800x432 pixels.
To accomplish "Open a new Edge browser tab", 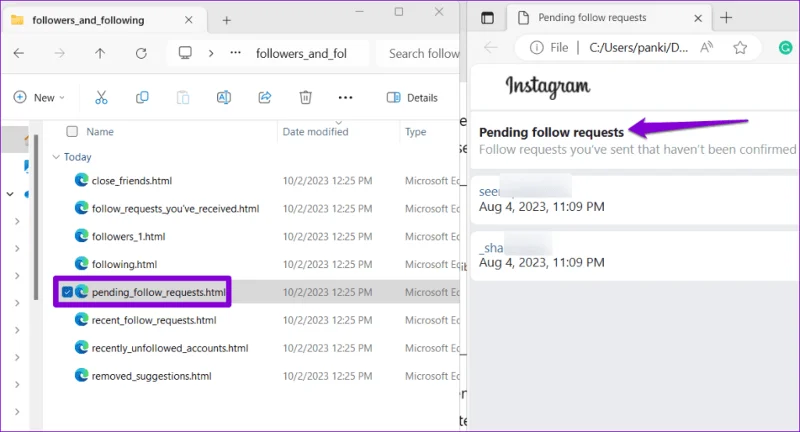I will 726,17.
